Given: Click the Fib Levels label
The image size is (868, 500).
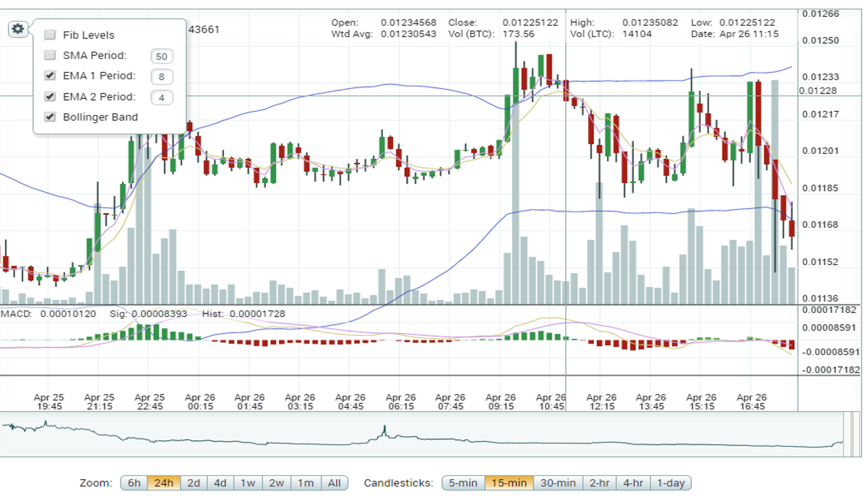Looking at the screenshot, I should click(88, 35).
